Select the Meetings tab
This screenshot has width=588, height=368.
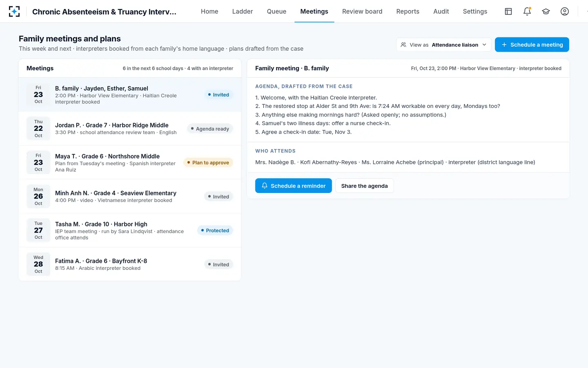(x=314, y=11)
